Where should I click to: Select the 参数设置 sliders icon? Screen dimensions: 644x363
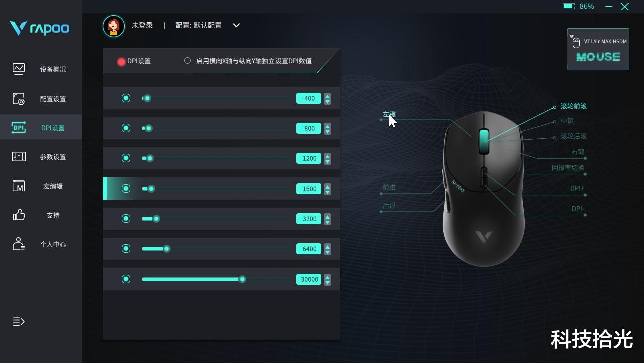tap(19, 156)
